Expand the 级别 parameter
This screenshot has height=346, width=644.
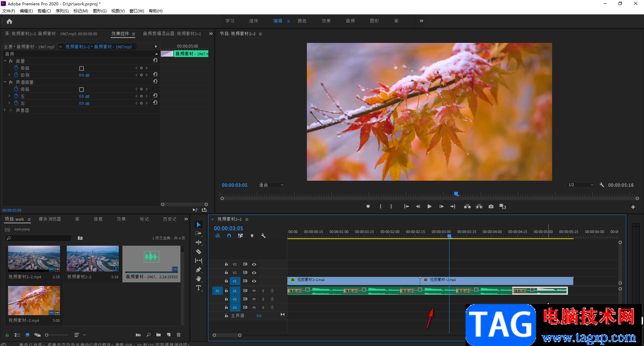(9, 75)
